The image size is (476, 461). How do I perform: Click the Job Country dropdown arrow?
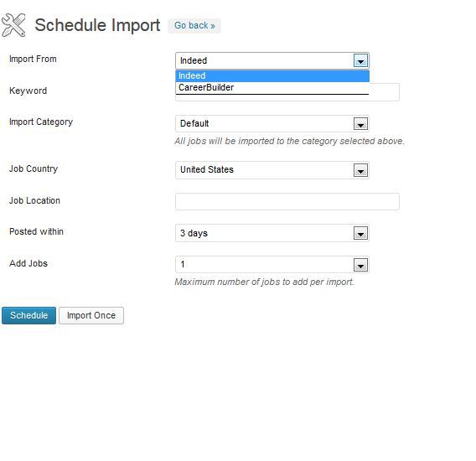[360, 170]
